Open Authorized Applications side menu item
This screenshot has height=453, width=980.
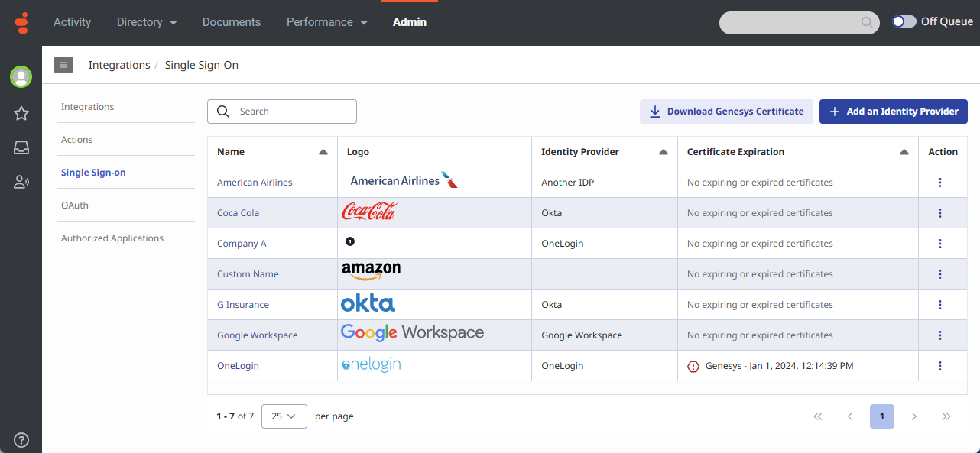point(112,238)
